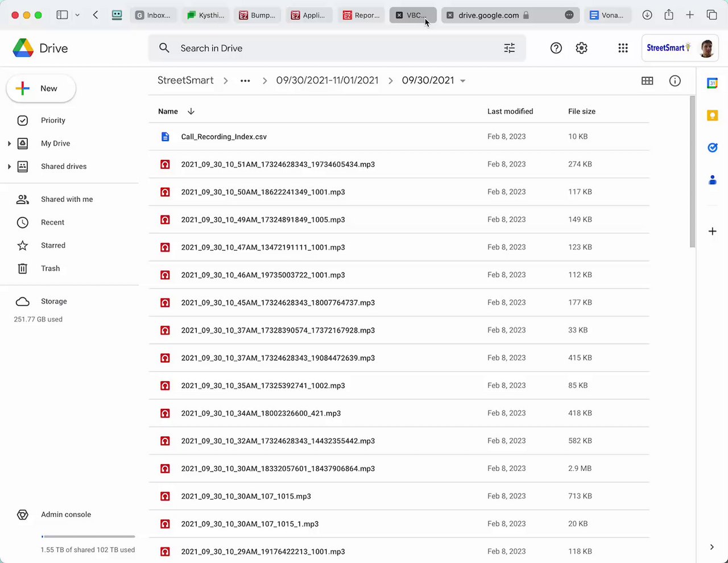This screenshot has height=563, width=728.
Task: Open Drive search filter options
Action: [510, 48]
